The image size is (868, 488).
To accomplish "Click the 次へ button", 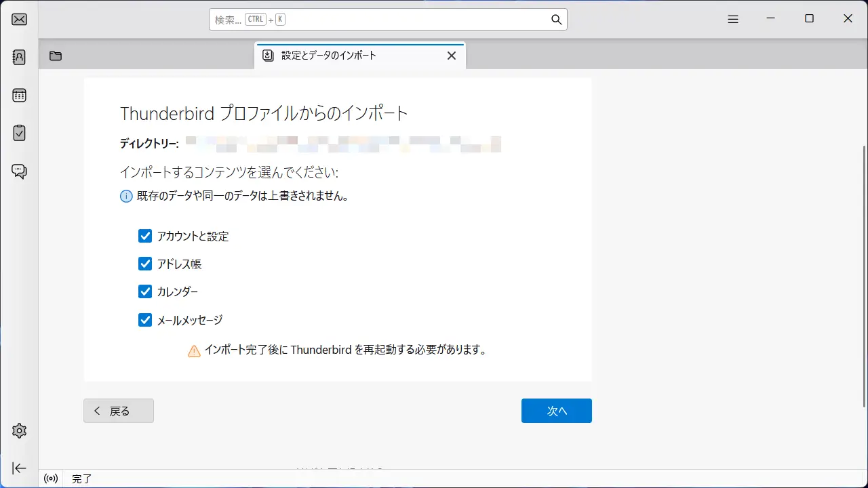I will [x=556, y=411].
